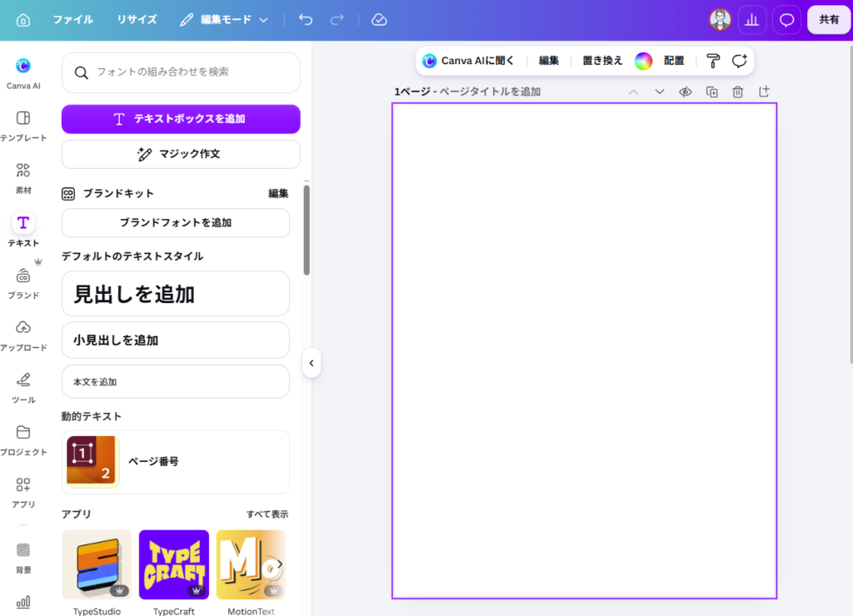Click Canva AIに聞く in the floating toolbar
Viewport: 853px width, 616px height.
(468, 60)
